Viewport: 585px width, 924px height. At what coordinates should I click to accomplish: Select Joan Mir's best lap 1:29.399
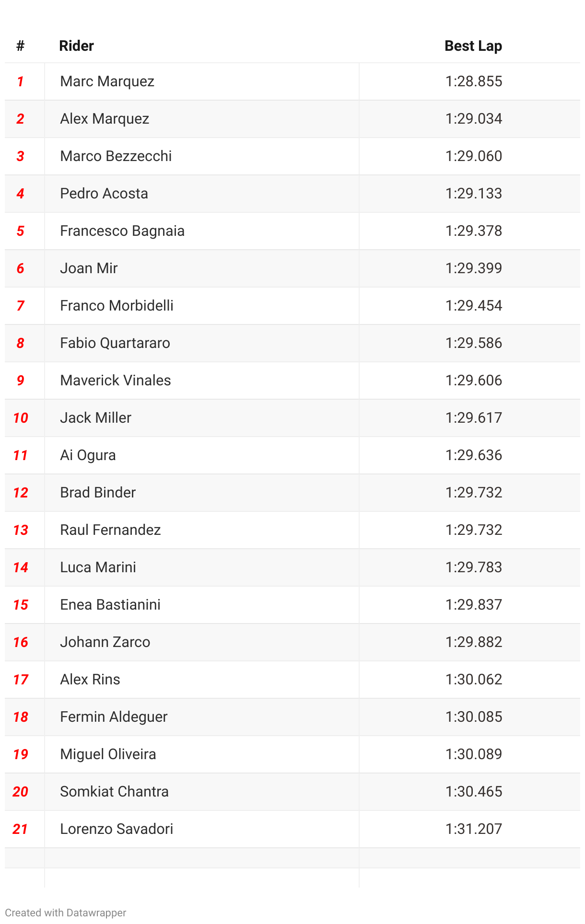click(x=474, y=268)
